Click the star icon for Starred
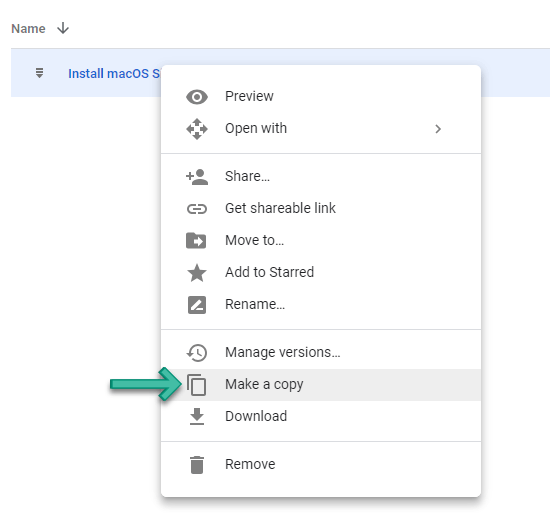 pyautogui.click(x=197, y=273)
